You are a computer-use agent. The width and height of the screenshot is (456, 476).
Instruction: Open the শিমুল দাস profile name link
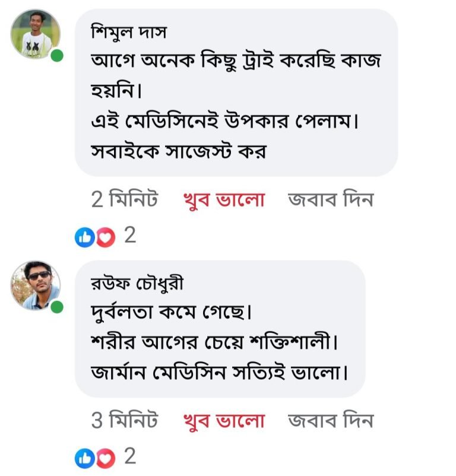pos(129,31)
